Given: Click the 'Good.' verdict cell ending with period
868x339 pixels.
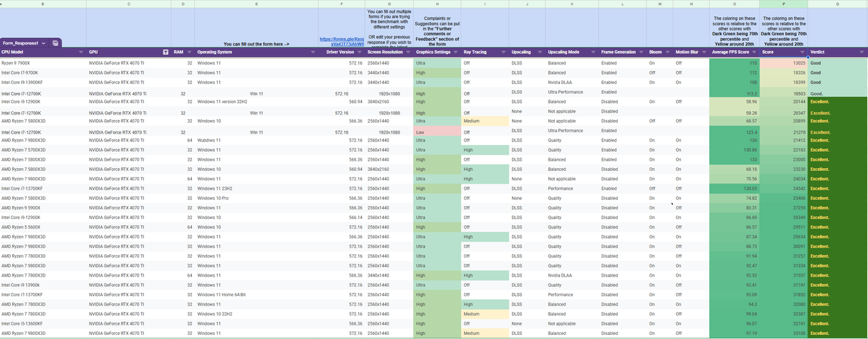Looking at the screenshot, I should click(x=837, y=94).
